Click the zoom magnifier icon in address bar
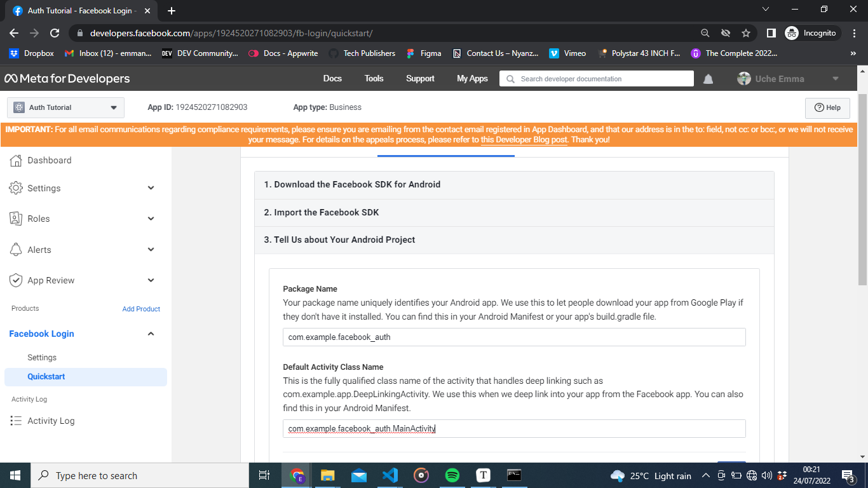 tap(705, 33)
